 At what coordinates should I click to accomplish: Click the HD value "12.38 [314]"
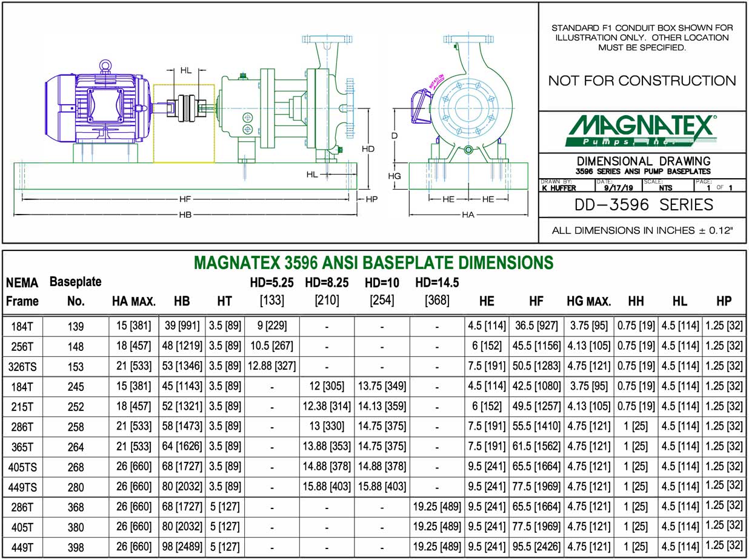click(327, 406)
